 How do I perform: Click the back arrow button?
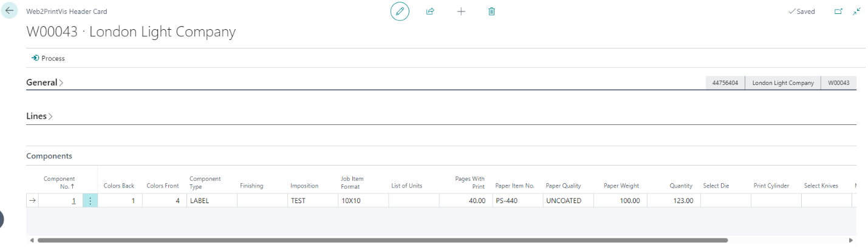click(x=9, y=11)
